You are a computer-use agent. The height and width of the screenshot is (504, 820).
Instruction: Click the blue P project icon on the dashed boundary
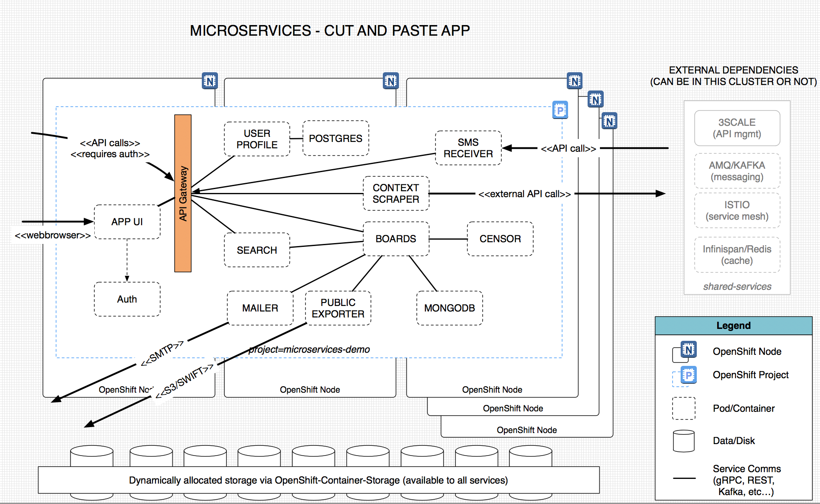(560, 110)
